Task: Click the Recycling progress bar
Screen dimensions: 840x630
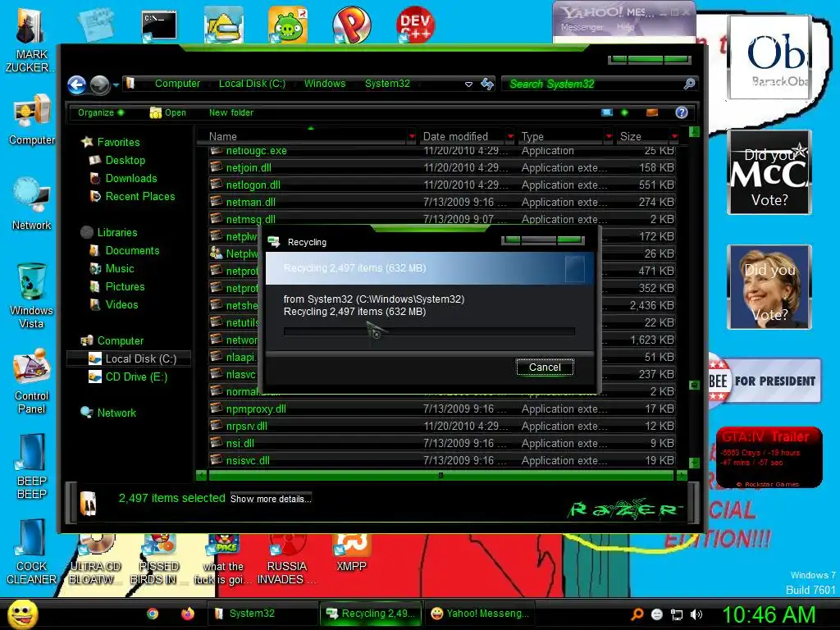Action: point(429,331)
